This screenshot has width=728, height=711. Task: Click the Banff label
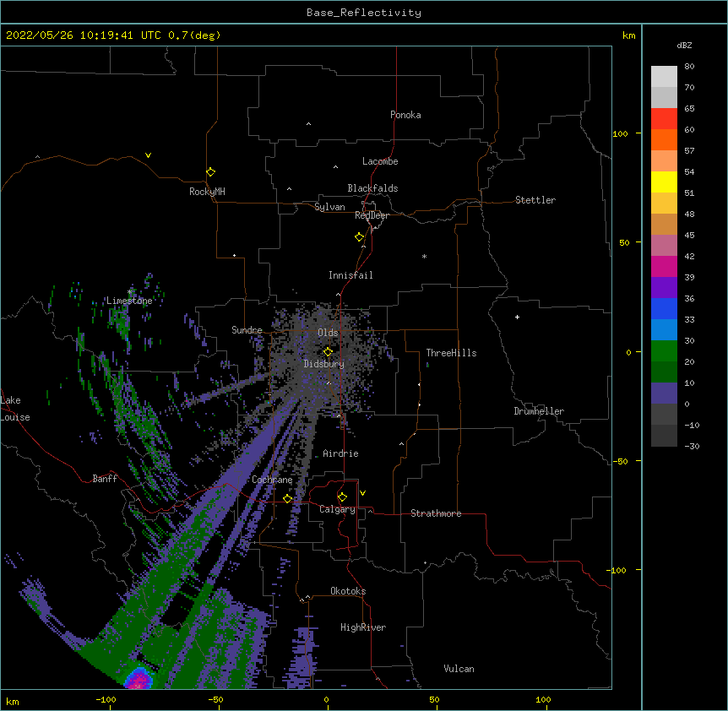(105, 479)
